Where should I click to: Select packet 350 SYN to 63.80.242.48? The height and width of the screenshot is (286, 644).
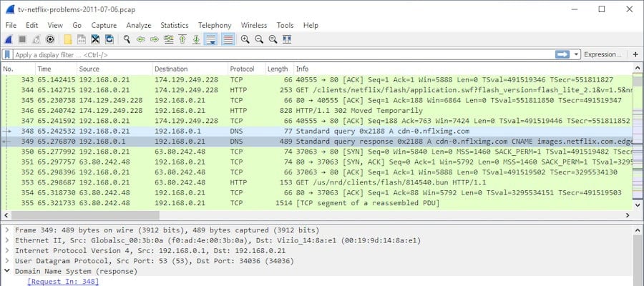(316, 152)
